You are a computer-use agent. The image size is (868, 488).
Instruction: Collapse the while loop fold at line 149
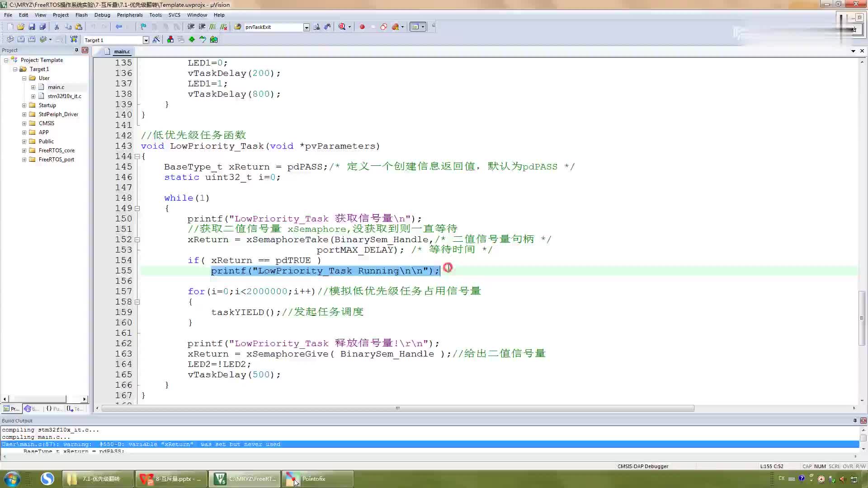click(x=137, y=208)
